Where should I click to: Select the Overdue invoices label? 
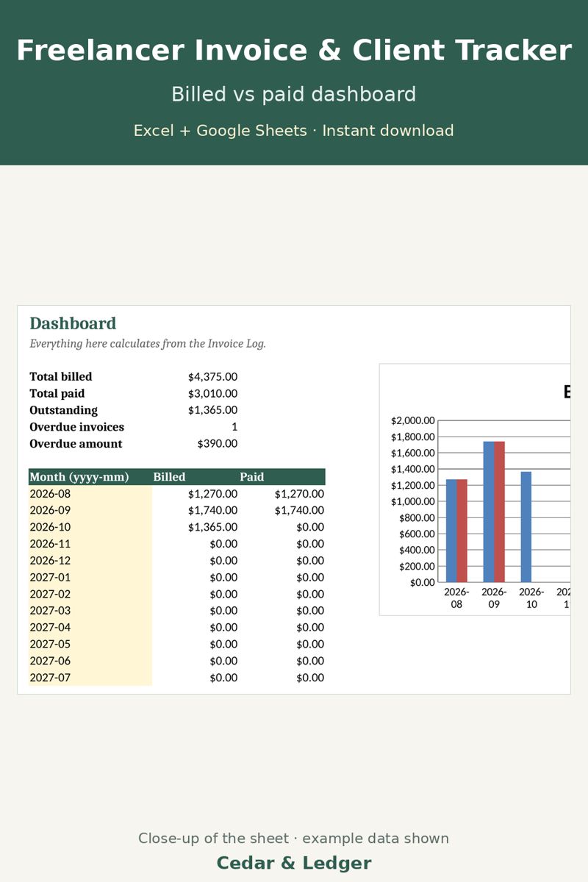click(76, 427)
